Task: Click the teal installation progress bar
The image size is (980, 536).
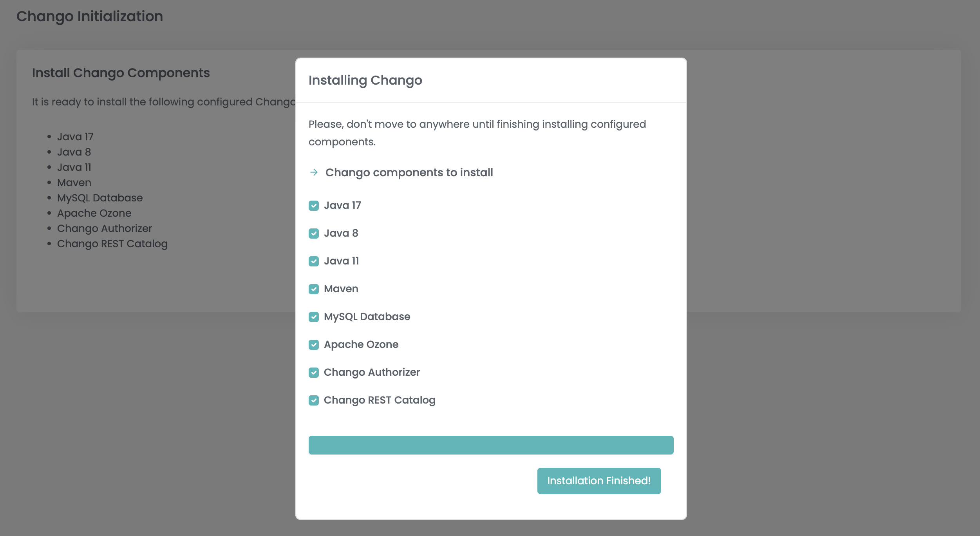Action: coord(491,445)
